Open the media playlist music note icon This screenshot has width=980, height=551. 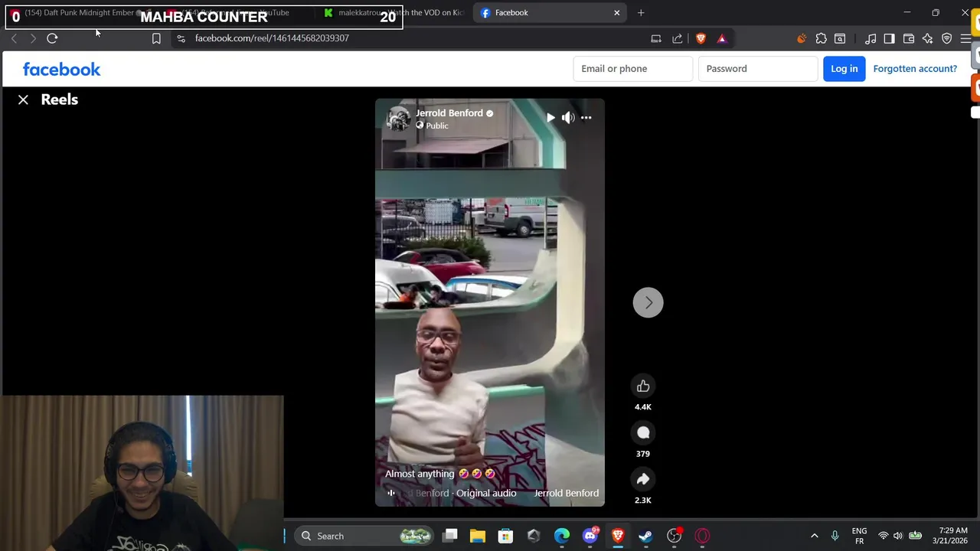tap(871, 38)
